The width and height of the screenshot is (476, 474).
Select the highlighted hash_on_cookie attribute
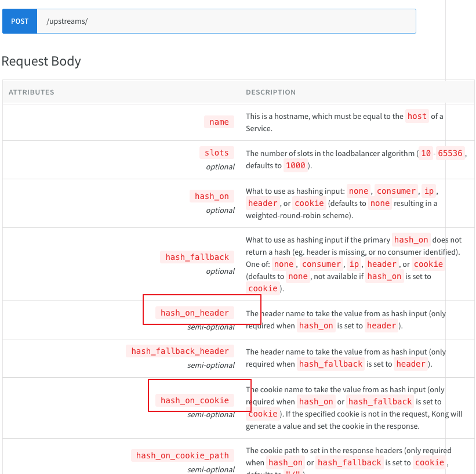195,400
